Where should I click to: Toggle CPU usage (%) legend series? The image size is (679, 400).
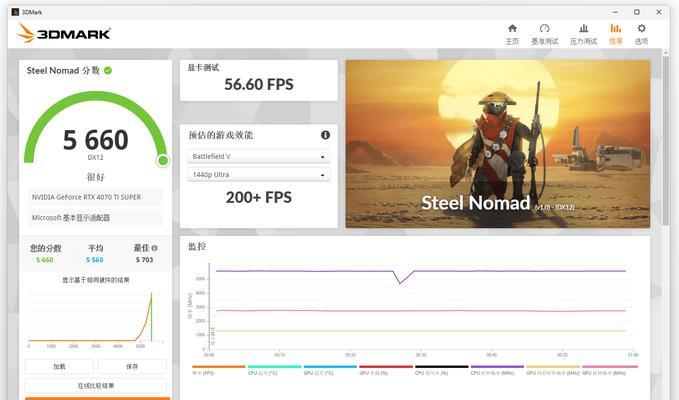click(x=441, y=370)
